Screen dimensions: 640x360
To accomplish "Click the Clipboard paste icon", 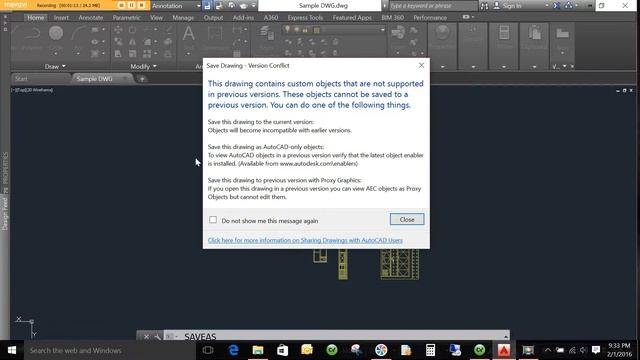I will [x=534, y=33].
